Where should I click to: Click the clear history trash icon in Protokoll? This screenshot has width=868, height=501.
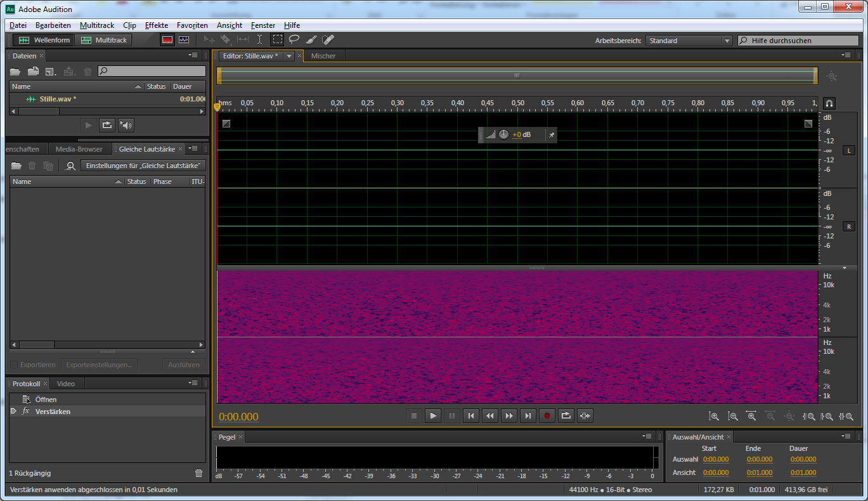[199, 473]
